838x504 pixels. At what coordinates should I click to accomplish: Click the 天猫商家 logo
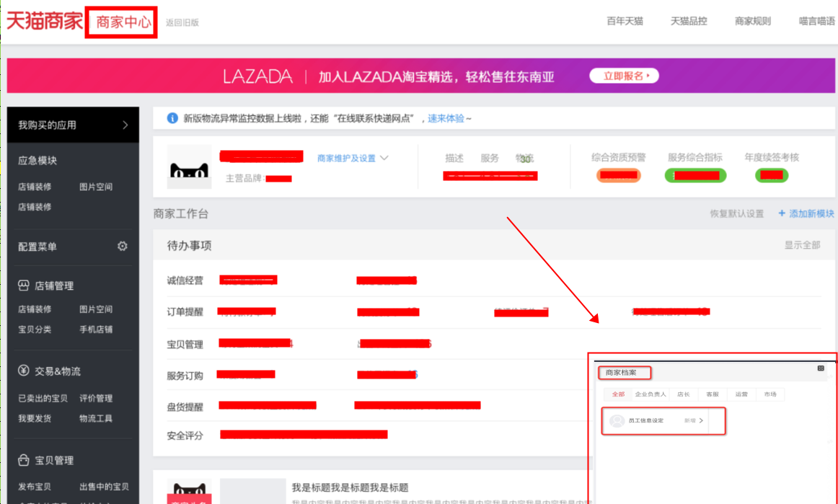click(45, 22)
